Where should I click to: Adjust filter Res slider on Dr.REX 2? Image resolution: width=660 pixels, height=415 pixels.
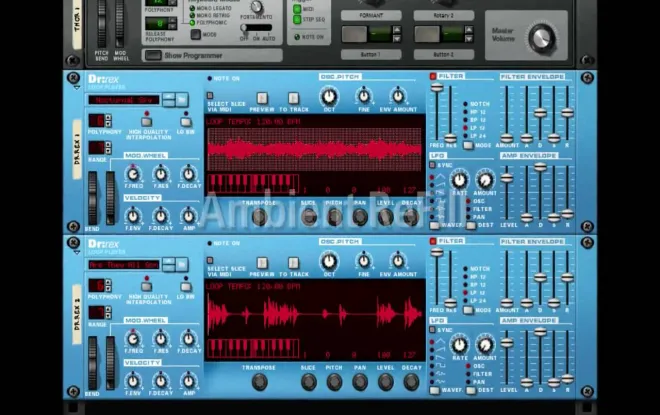450,303
